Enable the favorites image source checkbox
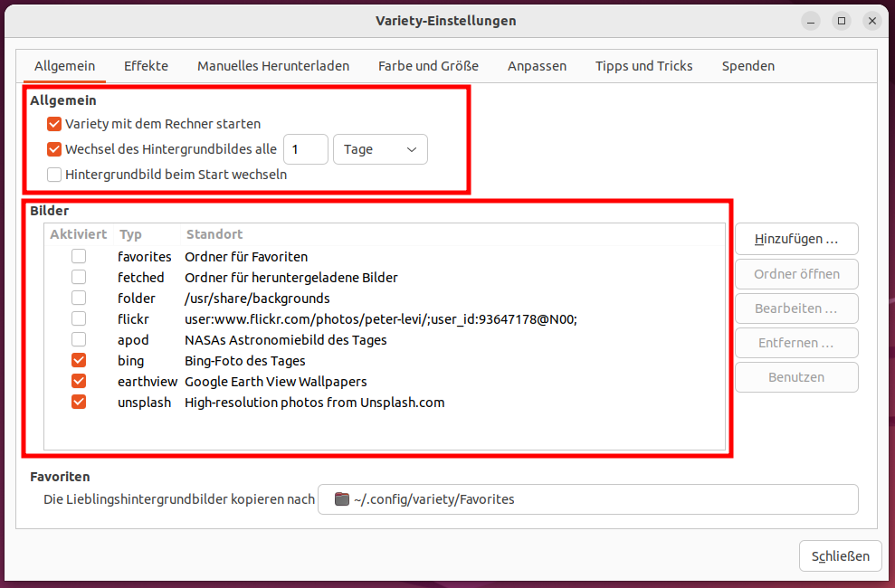 (x=79, y=256)
